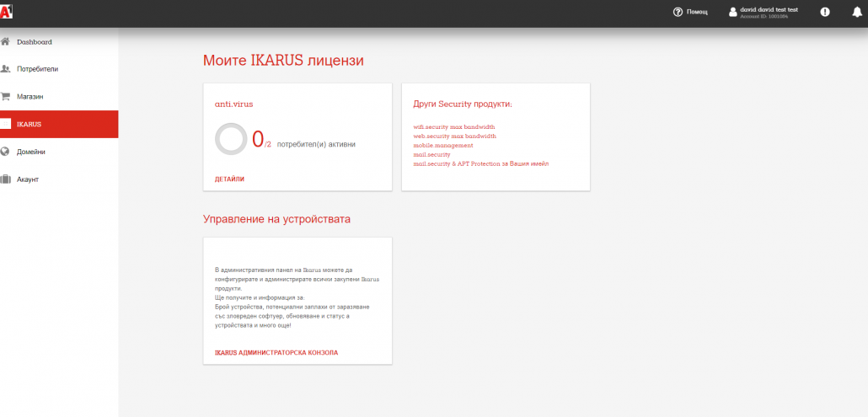Open IKARUS АДМИНИСТРАТОРСКА КОНЗОЛА link

click(x=276, y=352)
